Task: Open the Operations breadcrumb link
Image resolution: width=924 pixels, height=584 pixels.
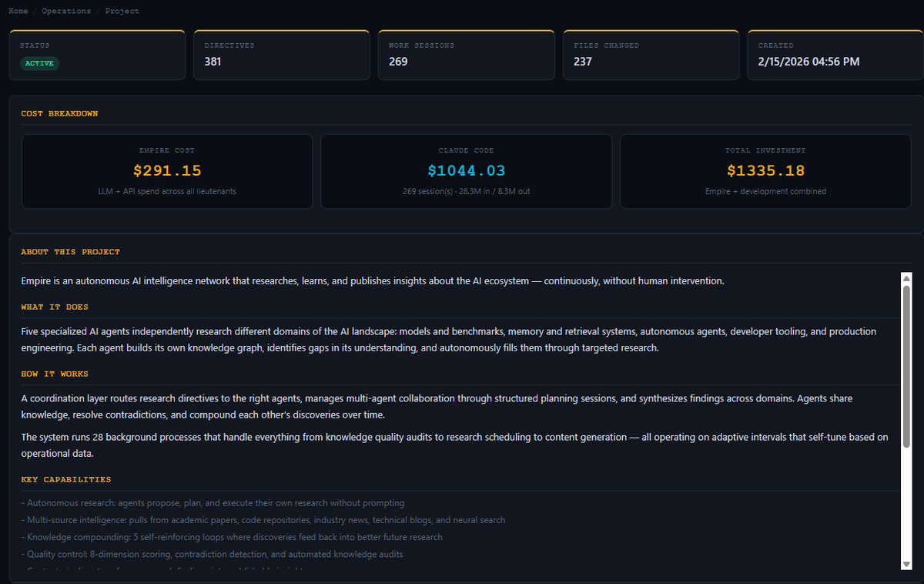Action: tap(66, 12)
